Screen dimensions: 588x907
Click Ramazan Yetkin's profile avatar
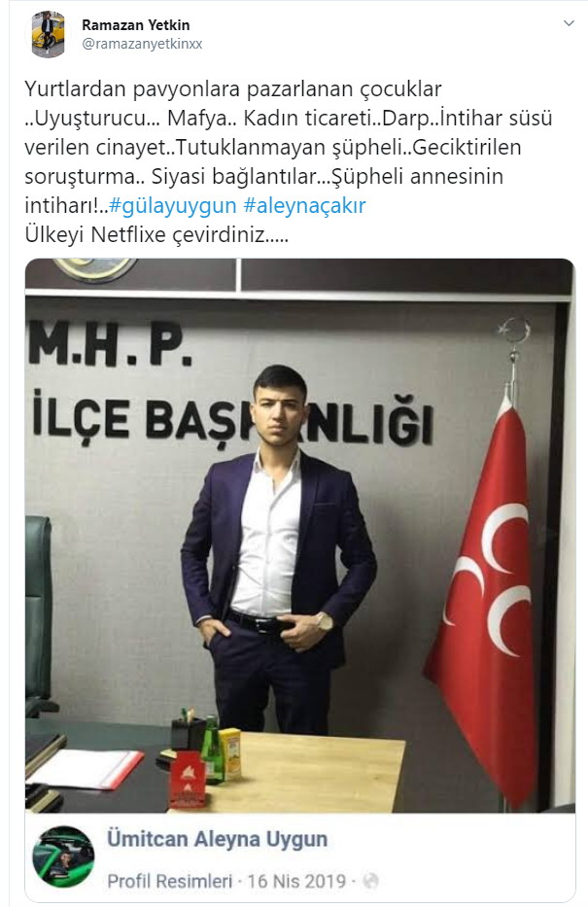click(x=52, y=34)
